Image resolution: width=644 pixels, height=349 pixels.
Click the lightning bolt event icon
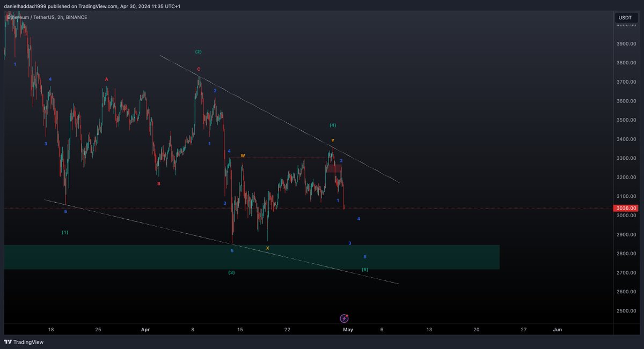tap(345, 318)
